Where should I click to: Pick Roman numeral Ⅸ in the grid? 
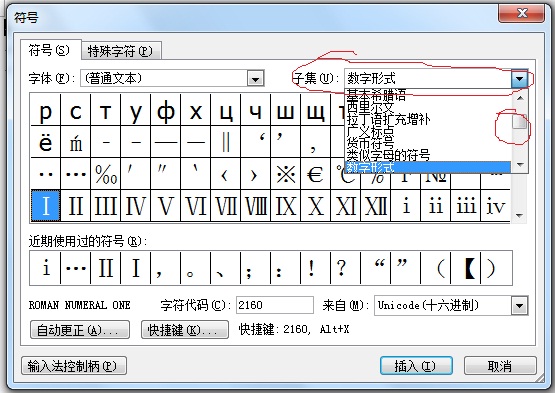click(x=286, y=206)
